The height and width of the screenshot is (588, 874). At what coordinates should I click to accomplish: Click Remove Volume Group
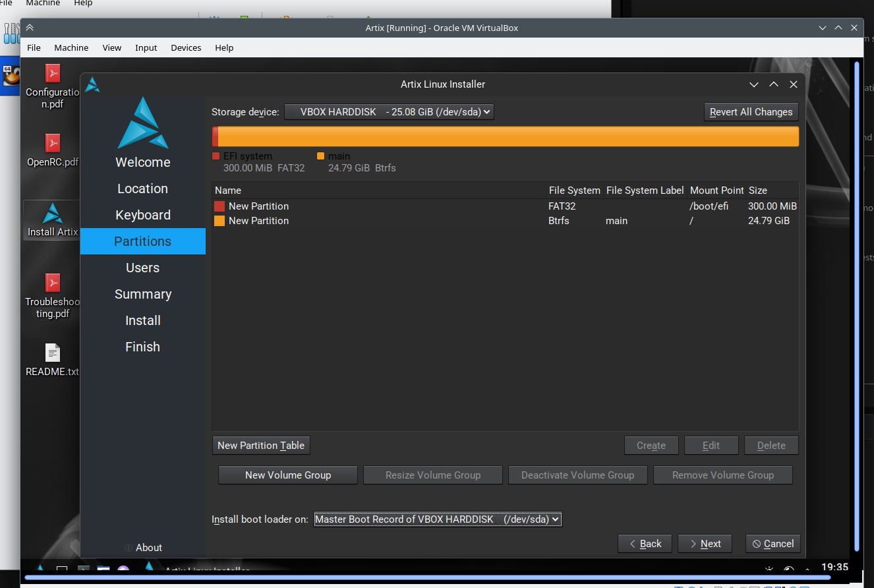(723, 475)
